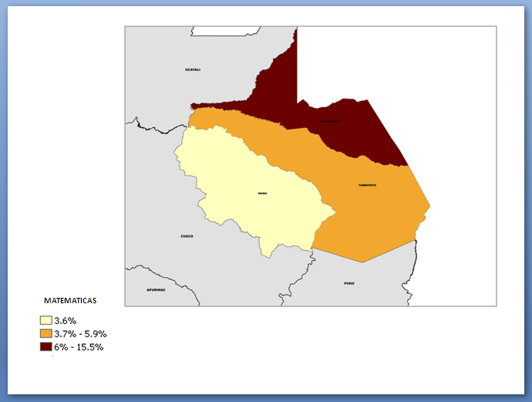Click the APURIMAC label on the map
The height and width of the screenshot is (402, 532).
coord(156,289)
